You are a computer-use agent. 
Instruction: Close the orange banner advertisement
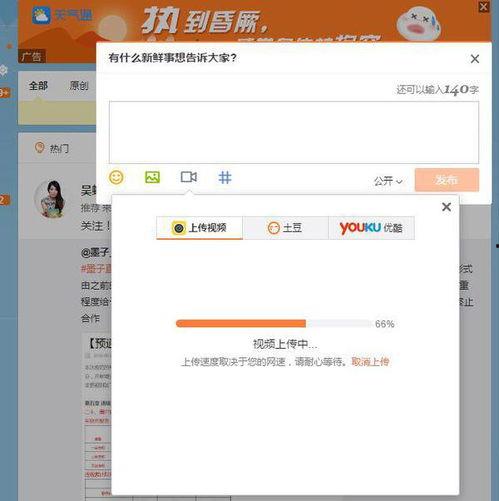[x=484, y=7]
